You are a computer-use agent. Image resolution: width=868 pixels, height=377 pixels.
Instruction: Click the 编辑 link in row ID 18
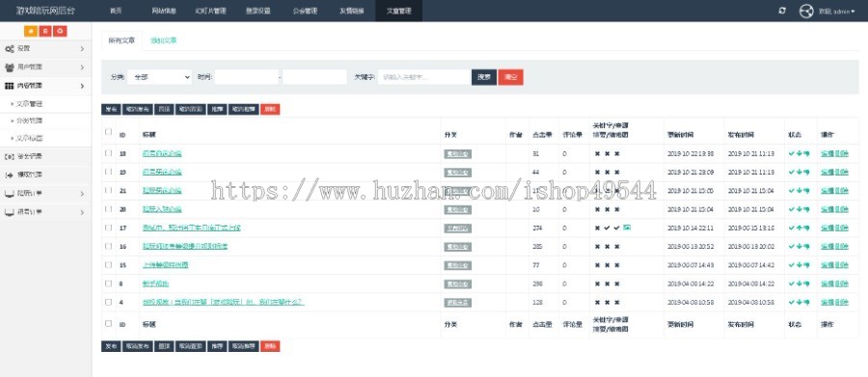(x=827, y=154)
